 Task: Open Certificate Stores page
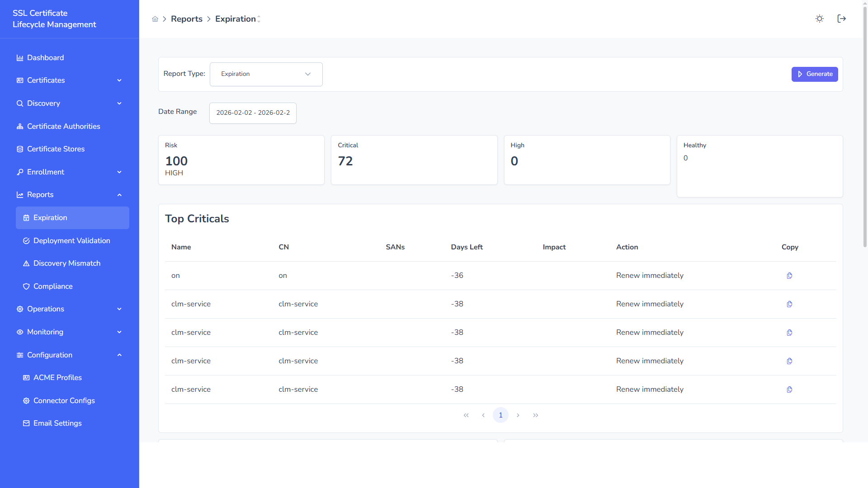[x=56, y=149]
